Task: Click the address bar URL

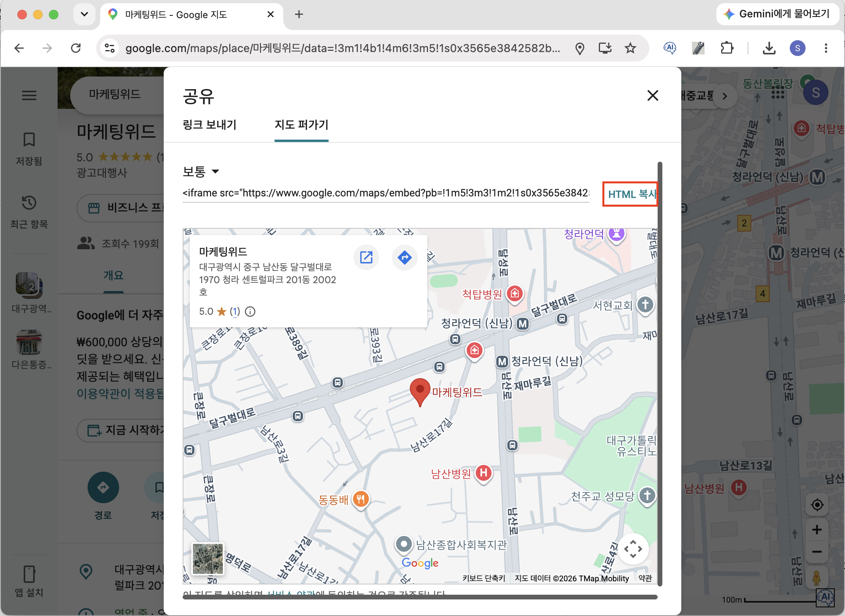Action: [x=342, y=48]
